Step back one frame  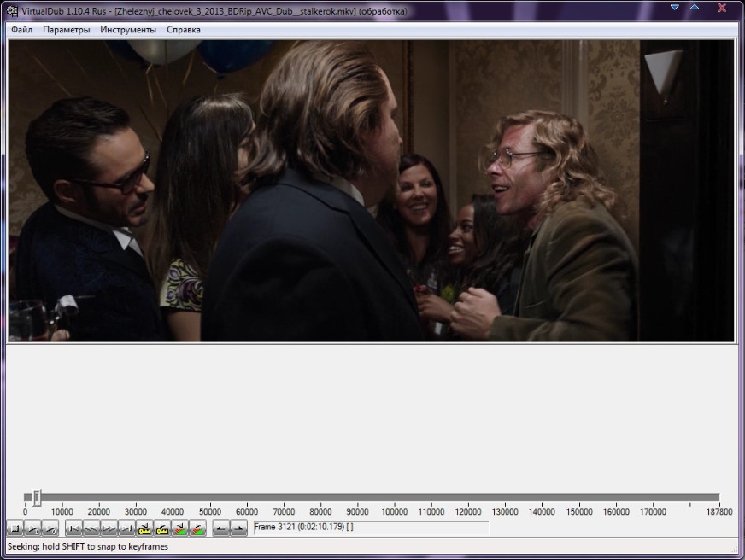pos(91,528)
